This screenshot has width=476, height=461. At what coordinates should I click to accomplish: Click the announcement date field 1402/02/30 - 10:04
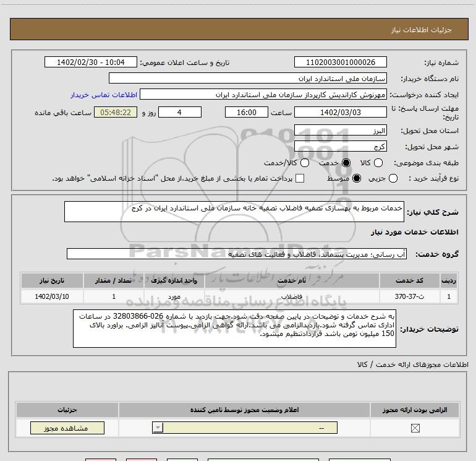pyautogui.click(x=91, y=62)
